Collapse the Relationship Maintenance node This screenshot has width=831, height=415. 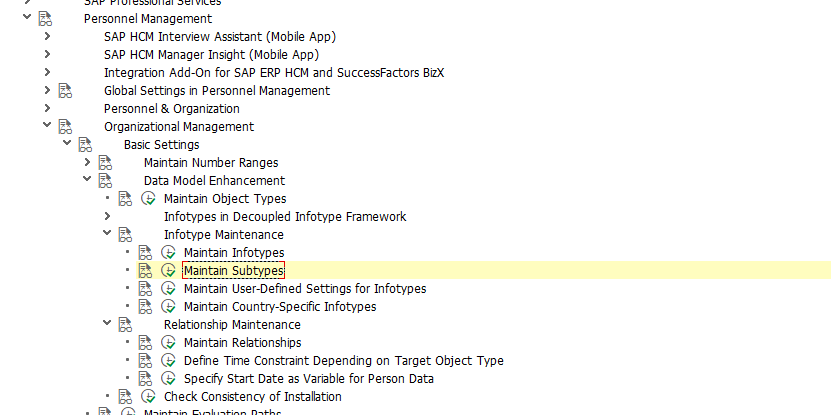pyautogui.click(x=107, y=323)
